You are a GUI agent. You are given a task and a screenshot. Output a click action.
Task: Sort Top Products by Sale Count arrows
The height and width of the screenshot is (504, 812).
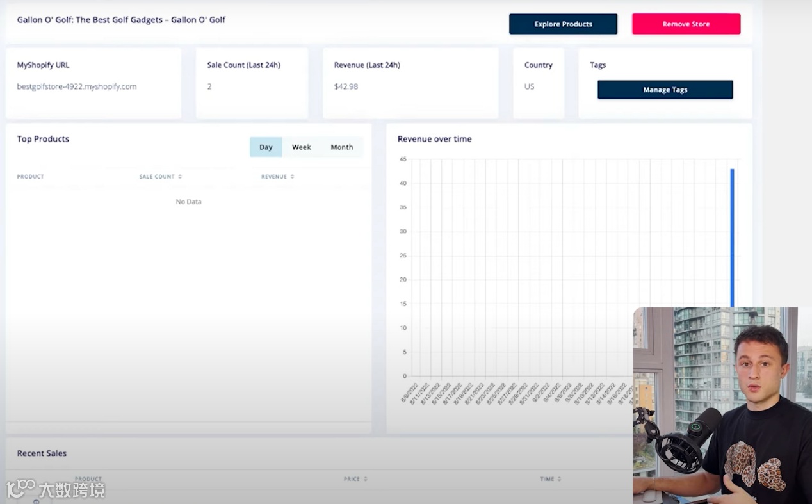(180, 177)
